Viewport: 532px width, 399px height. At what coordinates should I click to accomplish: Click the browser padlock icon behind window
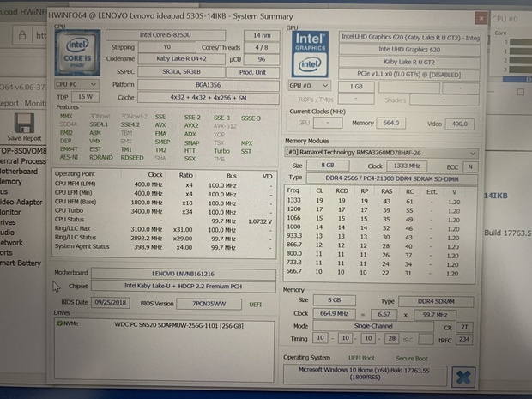[x=22, y=35]
